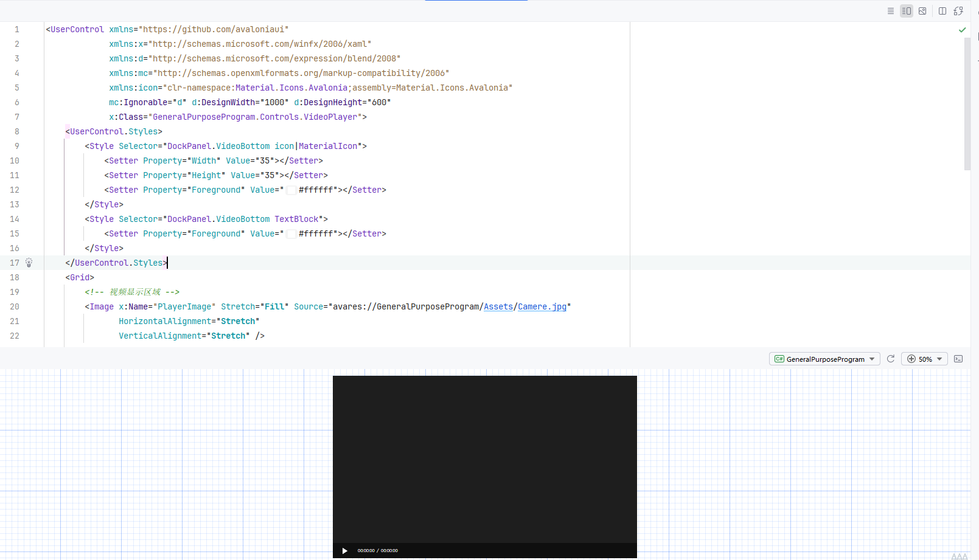
Task: Click the white color swatch on line 15
Action: pos(291,233)
